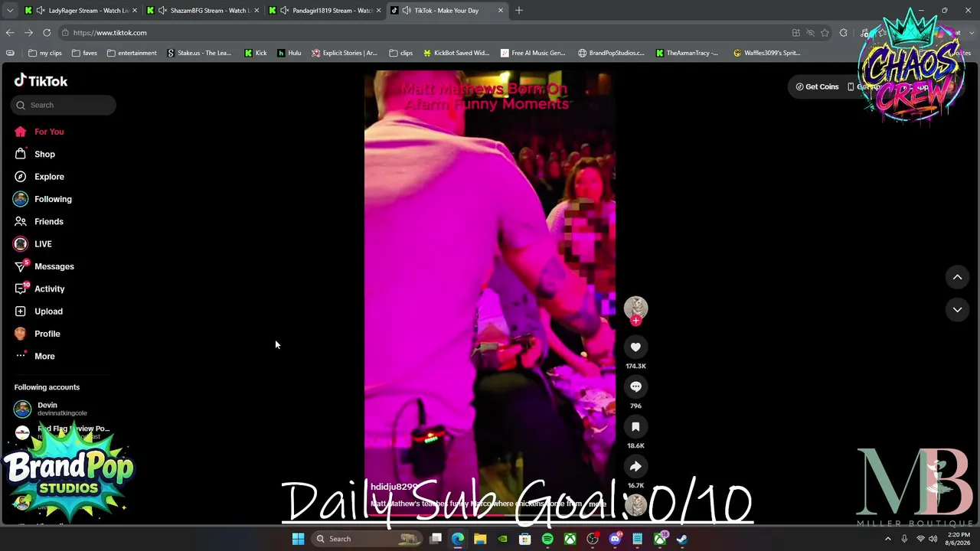980x551 pixels.
Task: Open LIVE in the TikTok sidebar
Action: pyautogui.click(x=32, y=244)
